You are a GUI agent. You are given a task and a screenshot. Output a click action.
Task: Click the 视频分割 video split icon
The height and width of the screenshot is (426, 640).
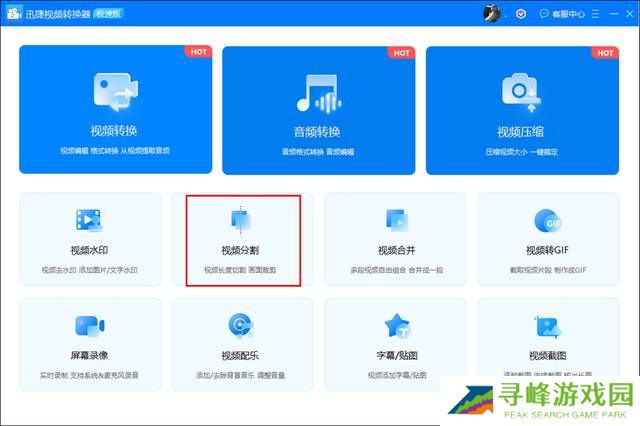click(x=242, y=220)
